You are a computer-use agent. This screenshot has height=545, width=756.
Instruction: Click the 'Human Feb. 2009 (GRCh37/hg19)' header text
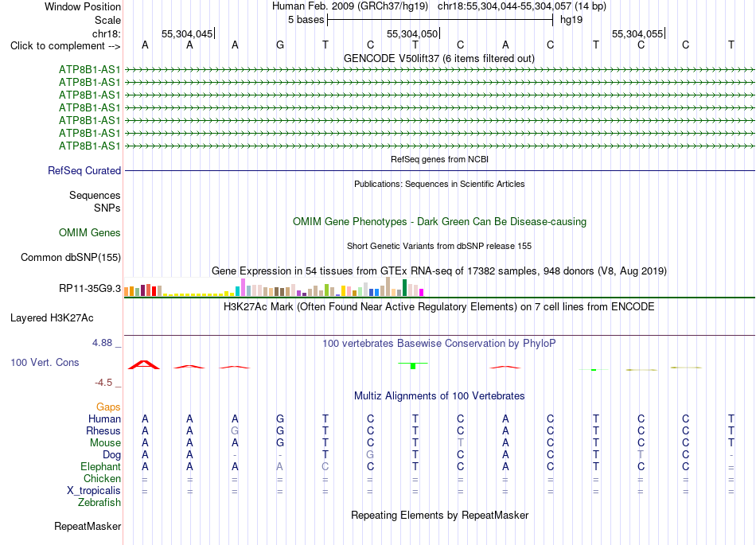click(350, 6)
